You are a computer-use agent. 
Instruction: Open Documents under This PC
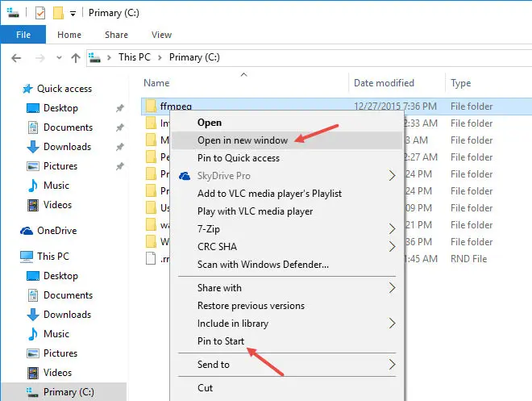(x=68, y=295)
